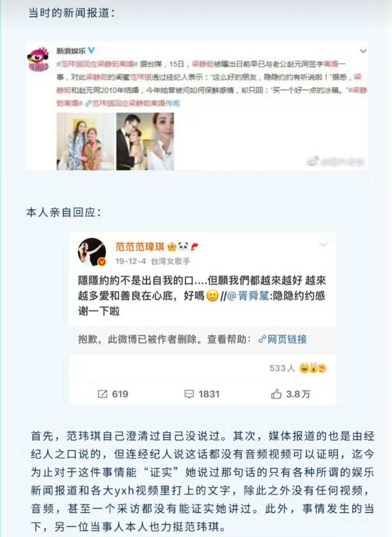Open the 范玮琪回应梁静茹离婚传闻 article link

pos(133,103)
